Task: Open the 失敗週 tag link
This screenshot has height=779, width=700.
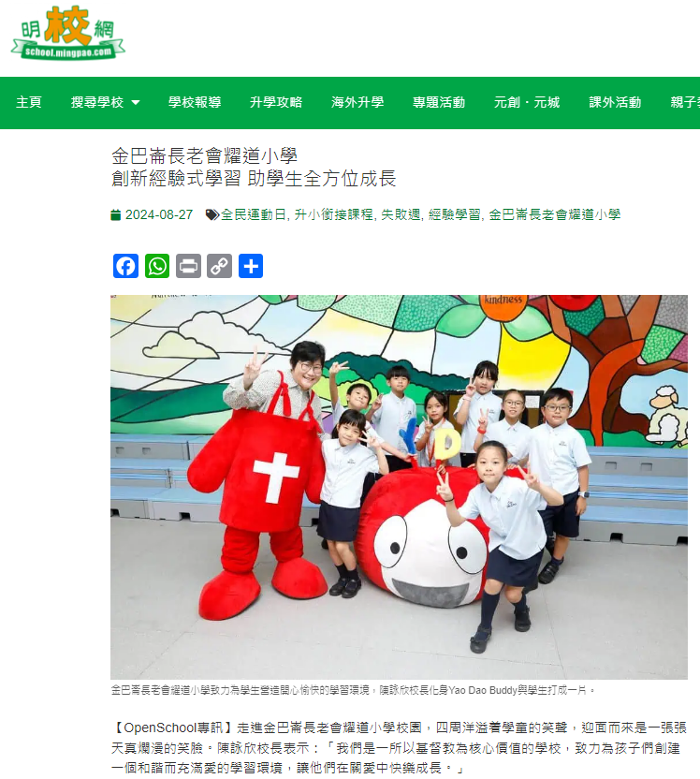Action: [401, 214]
